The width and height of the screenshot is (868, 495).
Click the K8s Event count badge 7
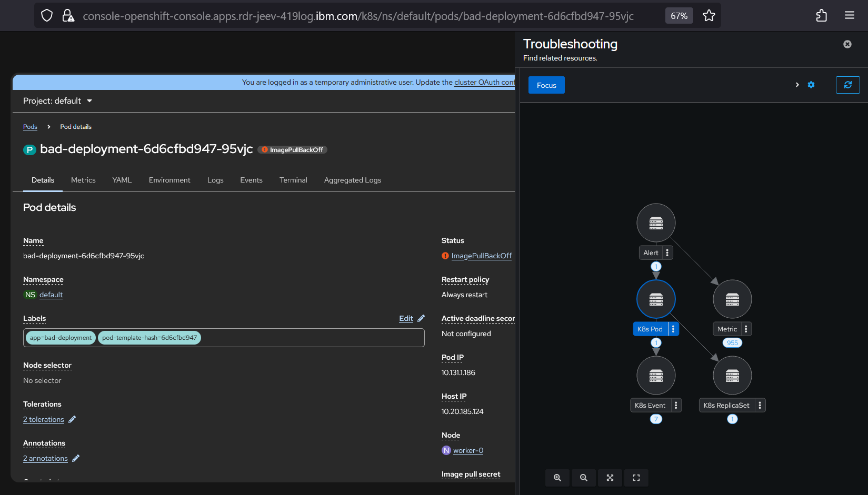[656, 419]
